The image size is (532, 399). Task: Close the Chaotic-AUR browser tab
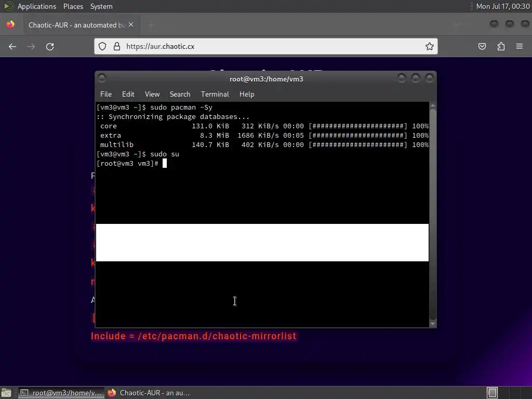[x=131, y=25]
